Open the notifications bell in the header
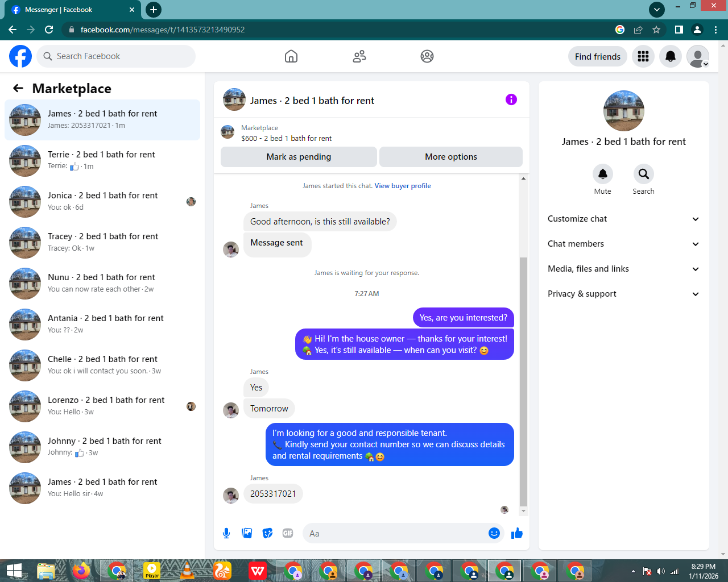The height and width of the screenshot is (582, 728). pyautogui.click(x=671, y=56)
